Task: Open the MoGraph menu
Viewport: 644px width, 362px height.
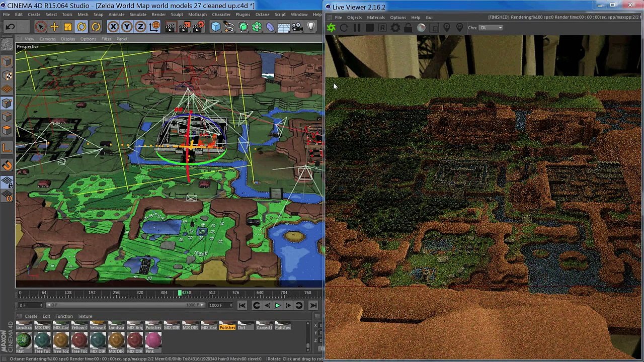Action: tap(197, 15)
